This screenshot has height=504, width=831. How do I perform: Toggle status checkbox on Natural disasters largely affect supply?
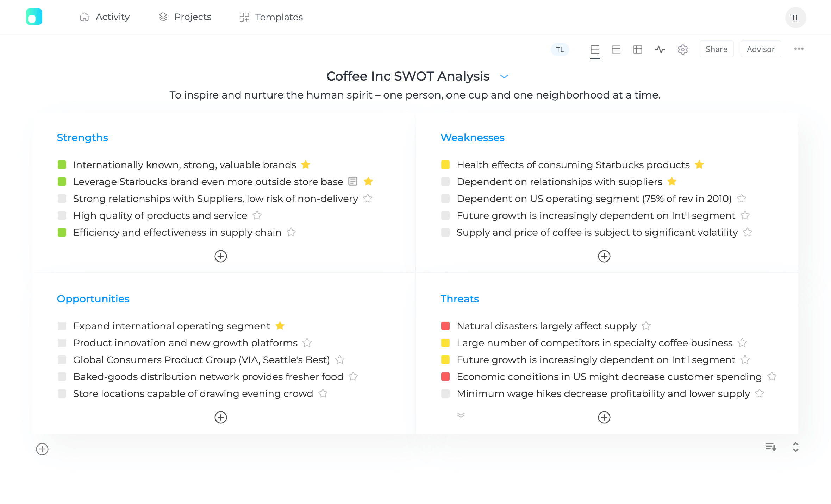445,326
